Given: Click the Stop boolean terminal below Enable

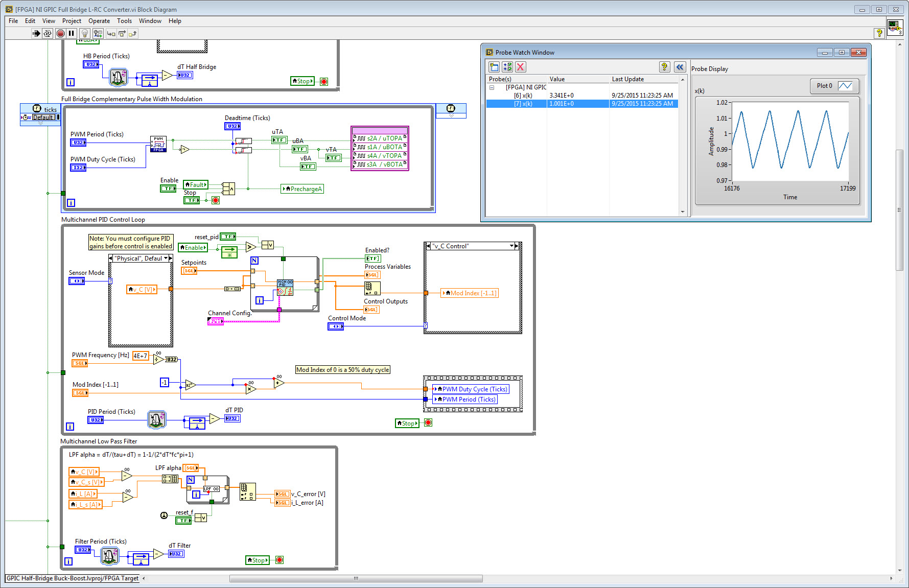Looking at the screenshot, I should pos(192,200).
